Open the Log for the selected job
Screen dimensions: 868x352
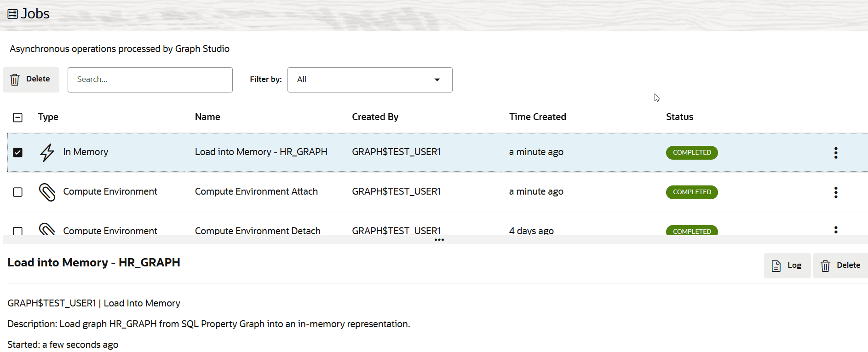[787, 265]
